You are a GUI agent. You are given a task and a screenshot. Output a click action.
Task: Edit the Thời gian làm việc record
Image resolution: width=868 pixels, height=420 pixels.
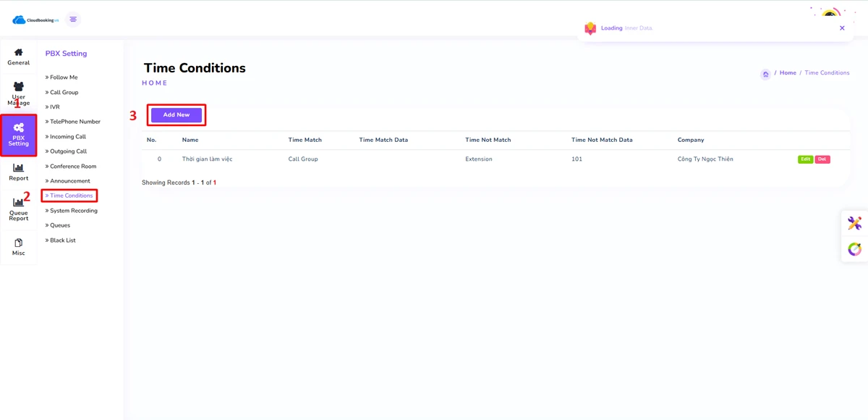click(x=805, y=159)
